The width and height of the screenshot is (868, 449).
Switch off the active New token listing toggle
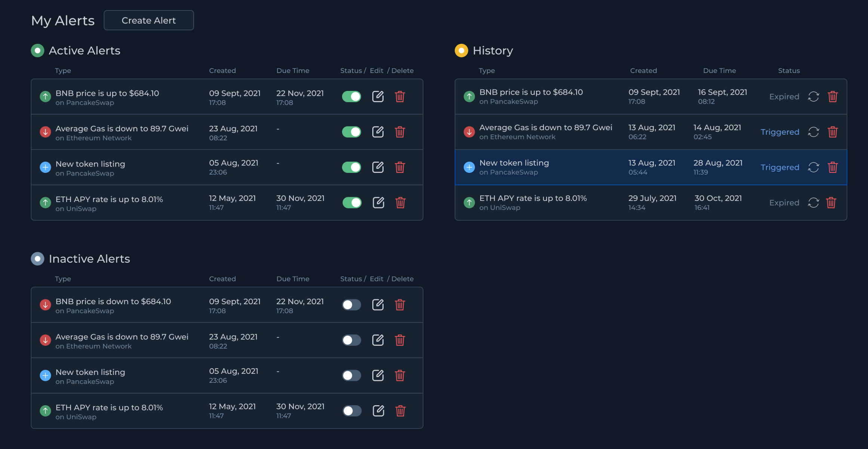(x=351, y=167)
